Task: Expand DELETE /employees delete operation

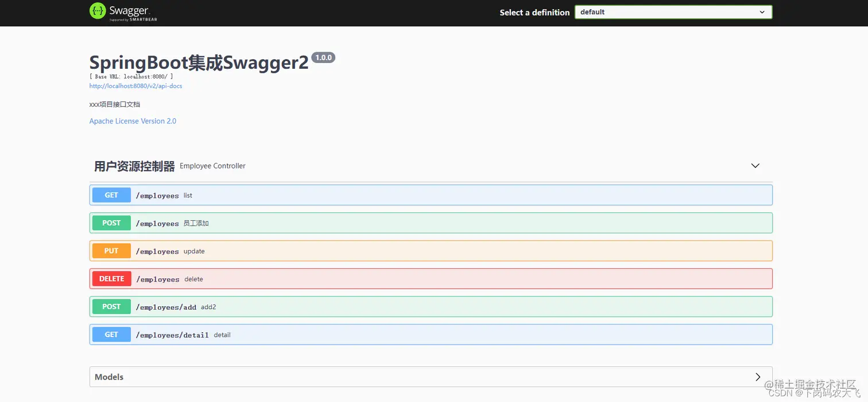Action: (x=431, y=279)
